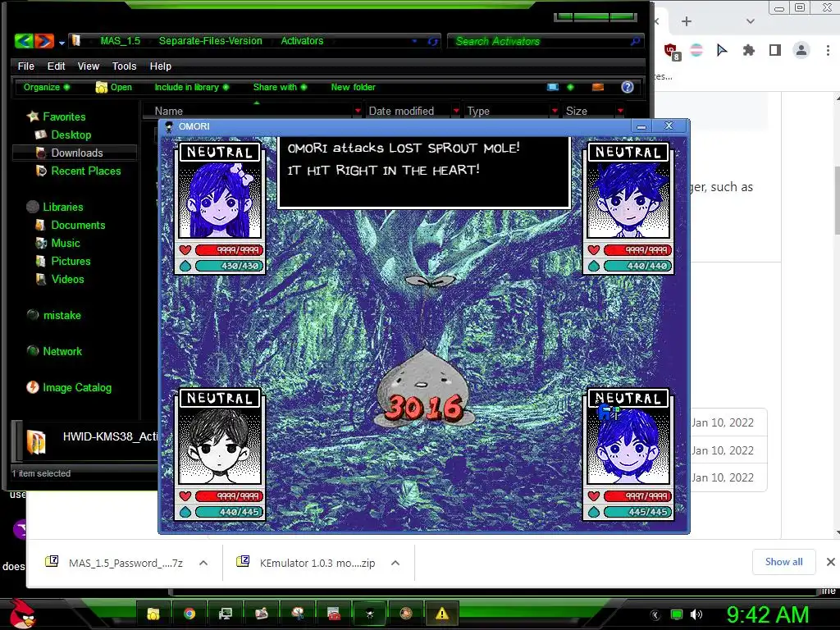Expand the Share with dropdown
The height and width of the screenshot is (630, 840).
[280, 87]
